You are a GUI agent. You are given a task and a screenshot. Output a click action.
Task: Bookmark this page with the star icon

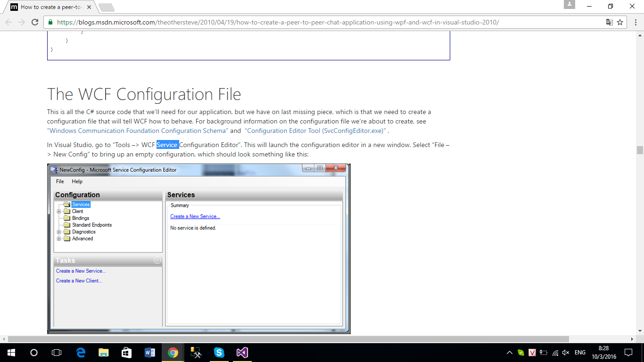[x=620, y=22]
